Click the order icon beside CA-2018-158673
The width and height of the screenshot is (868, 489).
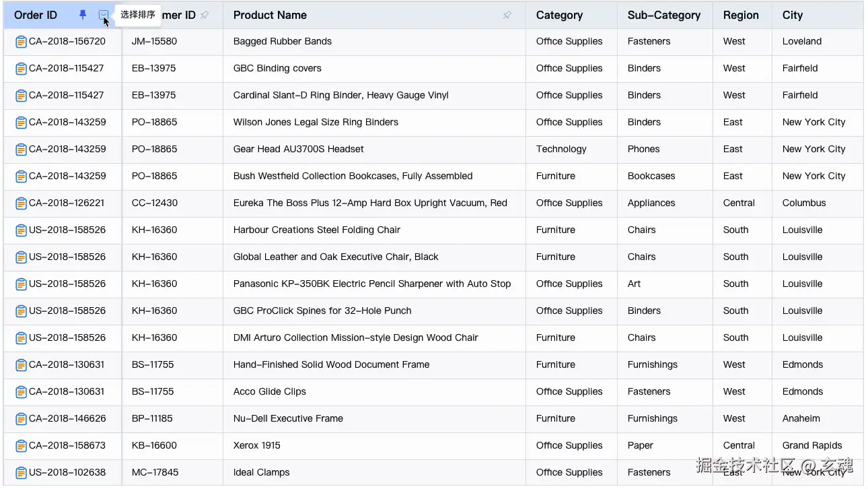pos(21,446)
